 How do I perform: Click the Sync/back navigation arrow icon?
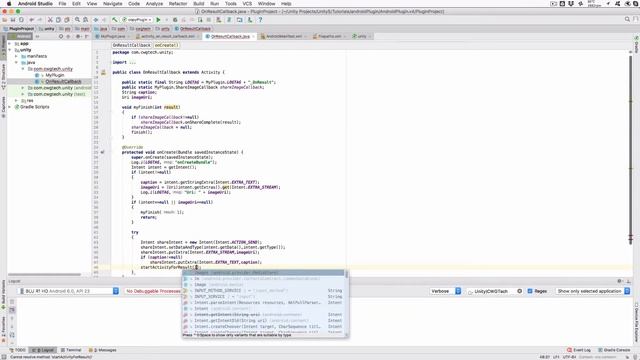pyautogui.click(x=96, y=20)
